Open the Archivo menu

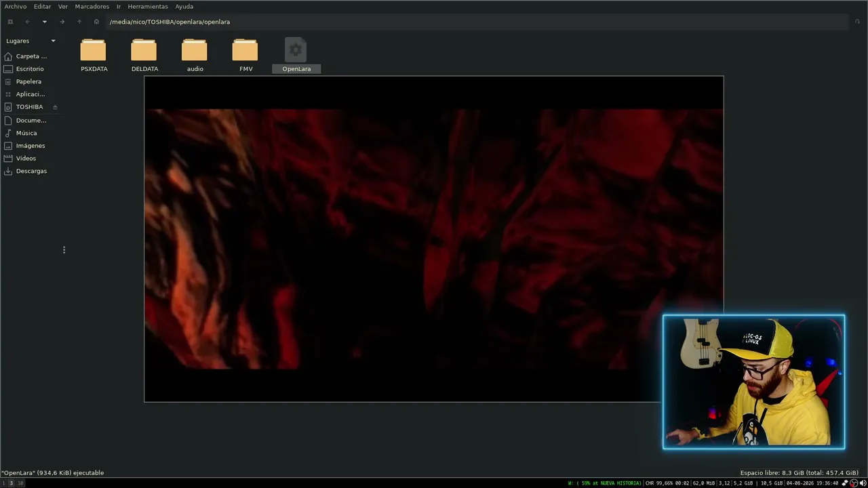coord(16,7)
